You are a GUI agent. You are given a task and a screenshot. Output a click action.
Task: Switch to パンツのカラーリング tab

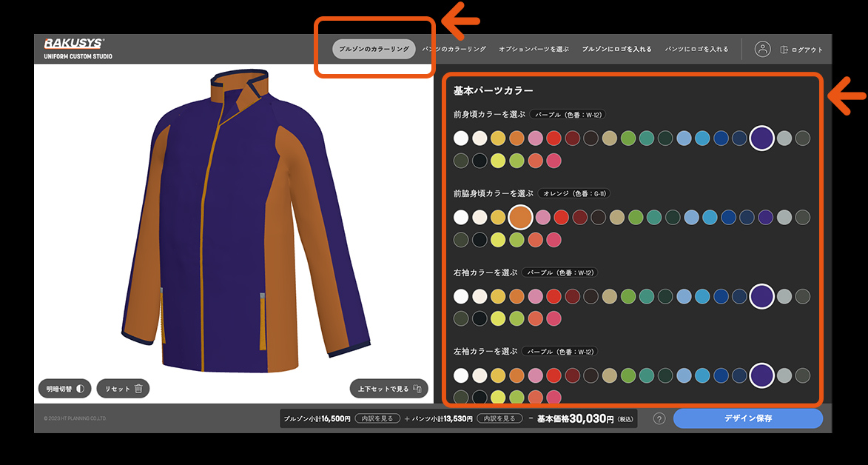(454, 49)
